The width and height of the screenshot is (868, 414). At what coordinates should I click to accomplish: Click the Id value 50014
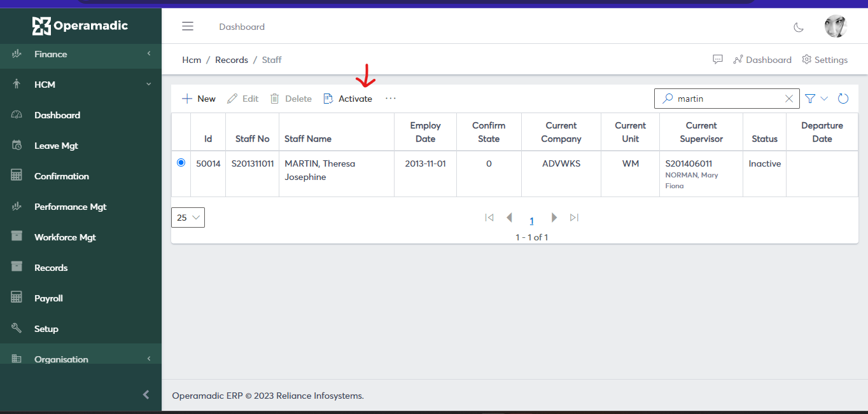[x=208, y=163]
